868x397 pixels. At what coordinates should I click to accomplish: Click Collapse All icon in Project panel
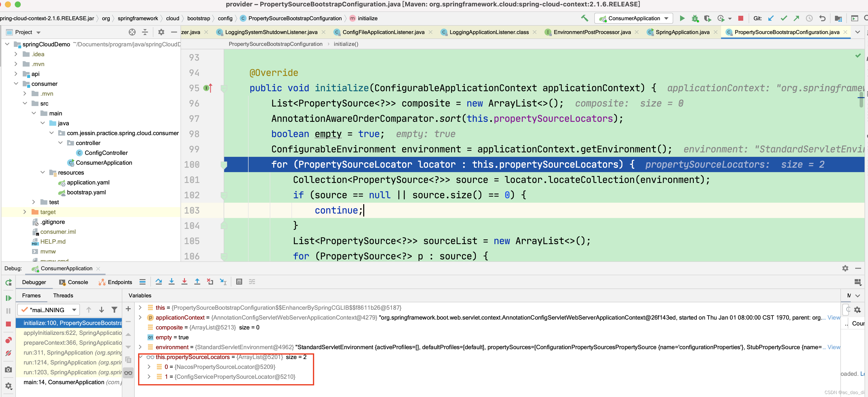(x=145, y=32)
